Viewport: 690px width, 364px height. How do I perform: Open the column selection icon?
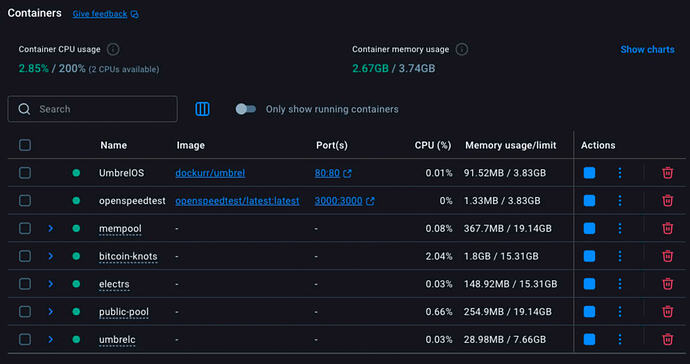(202, 109)
